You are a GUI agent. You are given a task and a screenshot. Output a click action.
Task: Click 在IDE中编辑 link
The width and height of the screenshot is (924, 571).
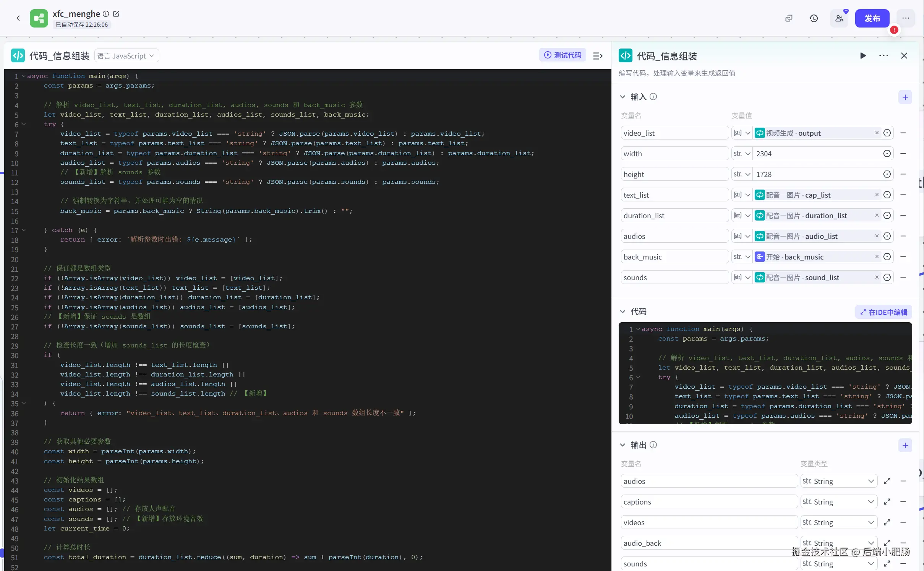click(883, 312)
